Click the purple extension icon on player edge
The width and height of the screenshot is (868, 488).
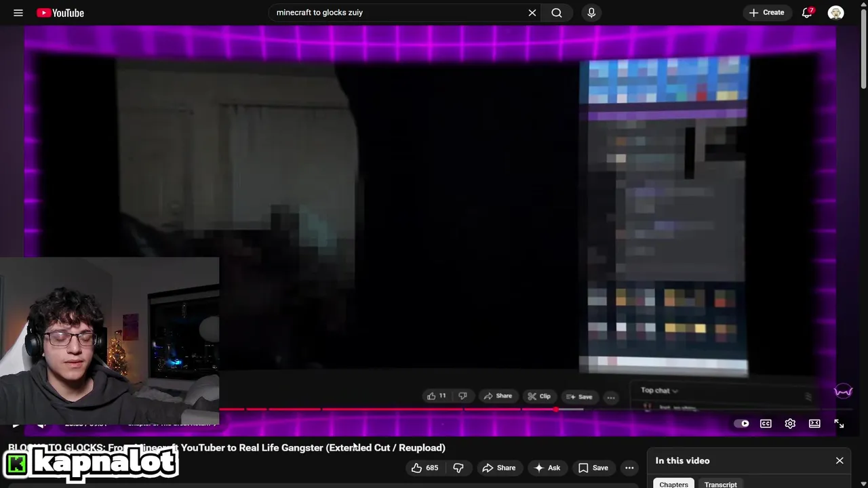pyautogui.click(x=843, y=391)
